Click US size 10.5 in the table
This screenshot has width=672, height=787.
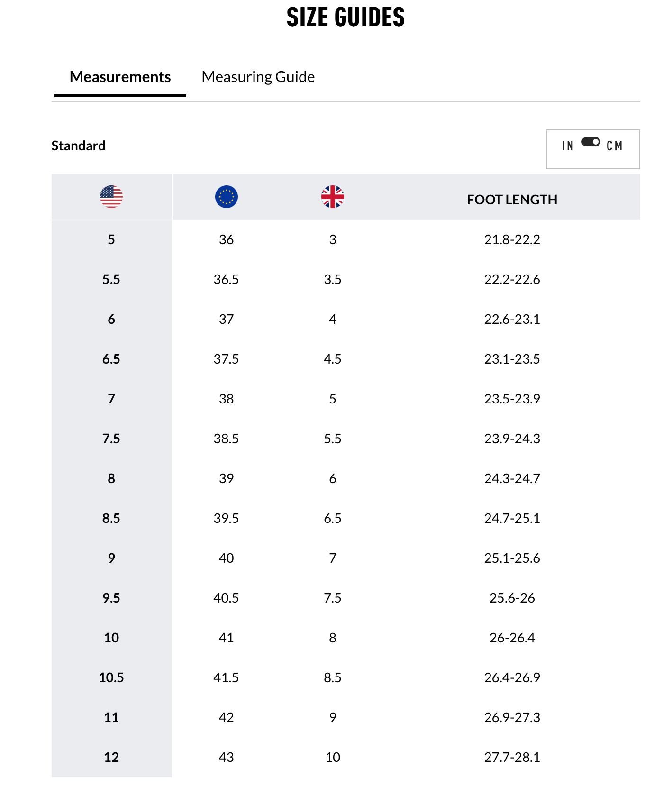111,677
